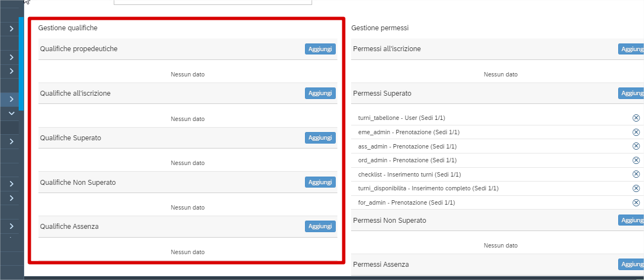Screen dimensions: 644x280
Task: Focus the text input field at top
Action: point(213,2)
